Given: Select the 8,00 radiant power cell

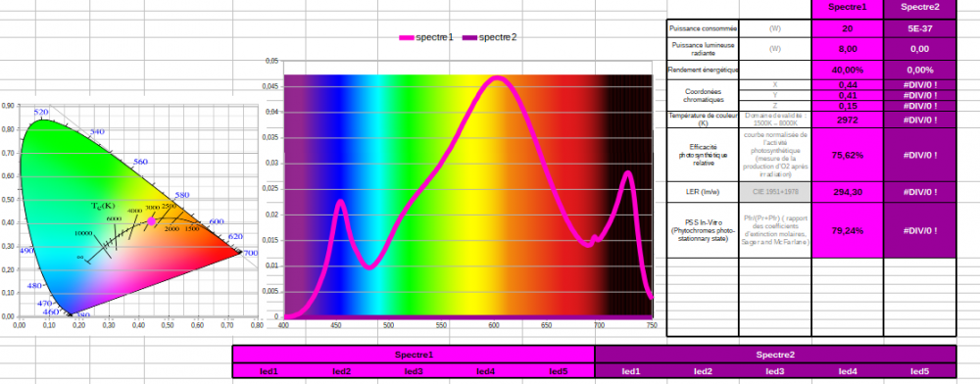Looking at the screenshot, I should tap(847, 49).
